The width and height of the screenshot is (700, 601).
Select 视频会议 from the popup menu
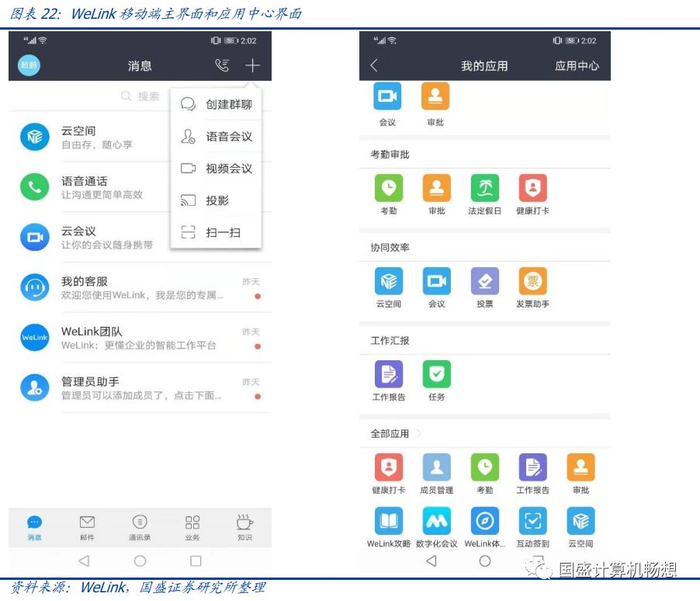(x=217, y=168)
